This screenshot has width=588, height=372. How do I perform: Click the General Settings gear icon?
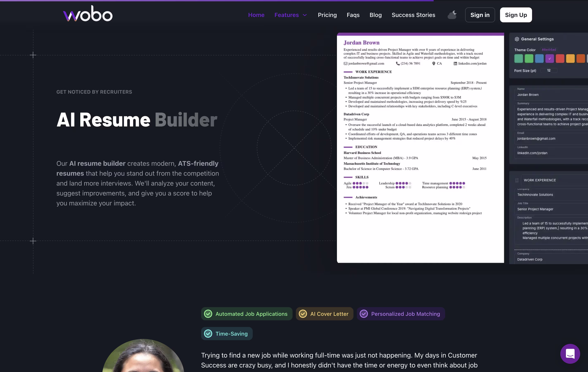(517, 39)
